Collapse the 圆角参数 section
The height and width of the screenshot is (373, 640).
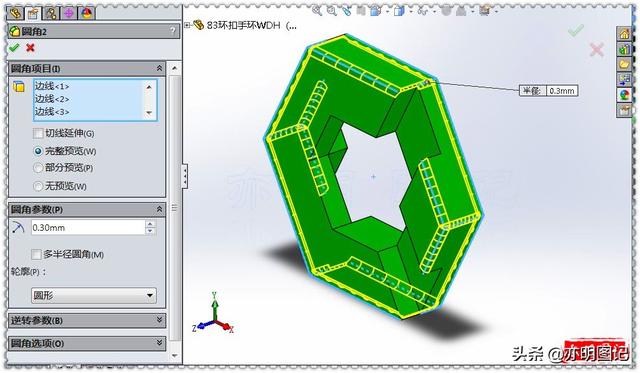point(160,209)
